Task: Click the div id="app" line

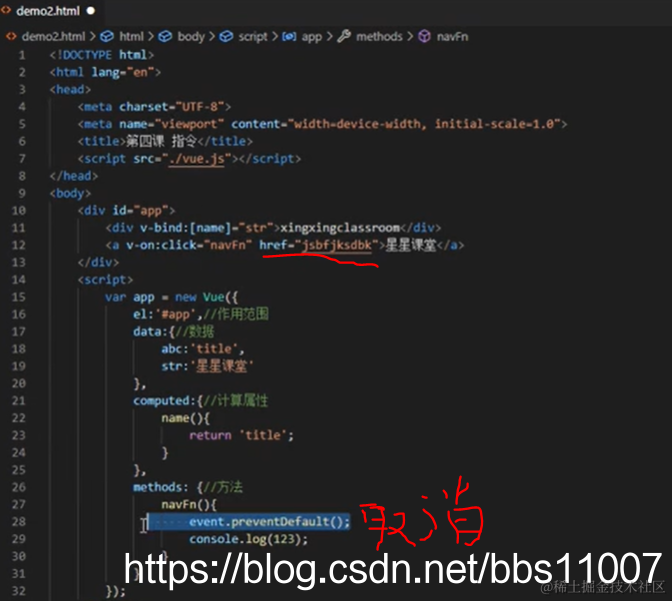Action: click(126, 210)
